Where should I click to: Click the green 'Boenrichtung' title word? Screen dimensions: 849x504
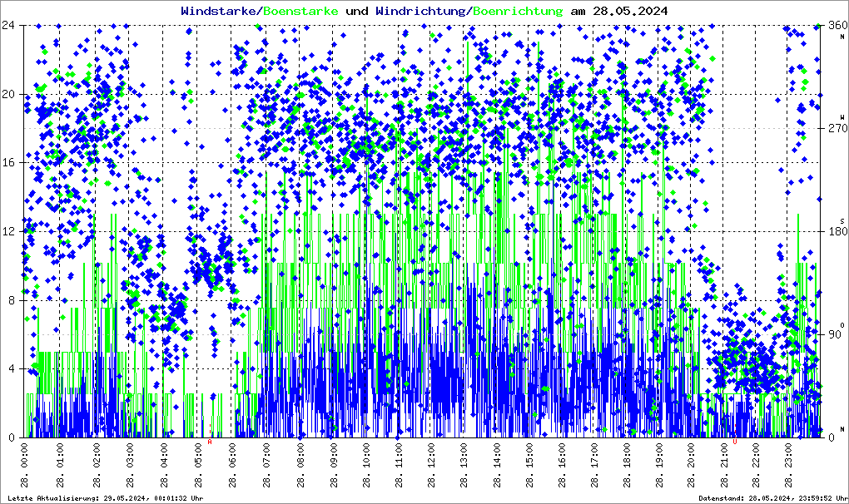coord(519,11)
